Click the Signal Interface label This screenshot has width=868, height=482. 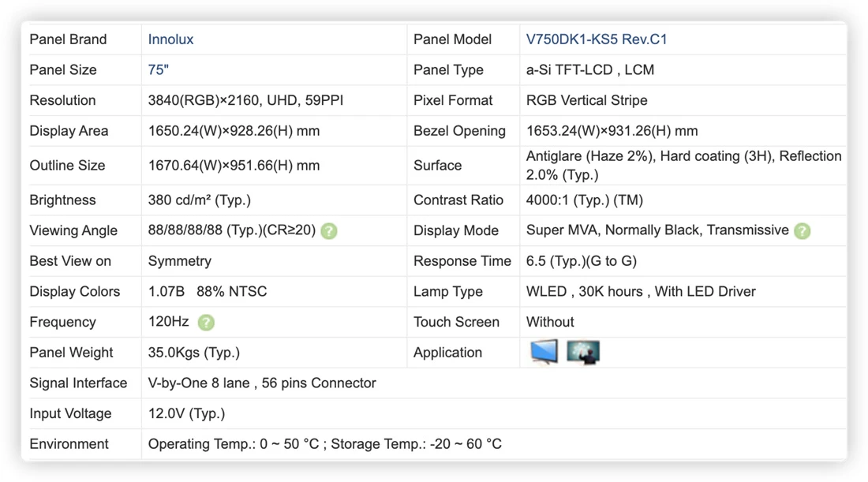coord(78,383)
